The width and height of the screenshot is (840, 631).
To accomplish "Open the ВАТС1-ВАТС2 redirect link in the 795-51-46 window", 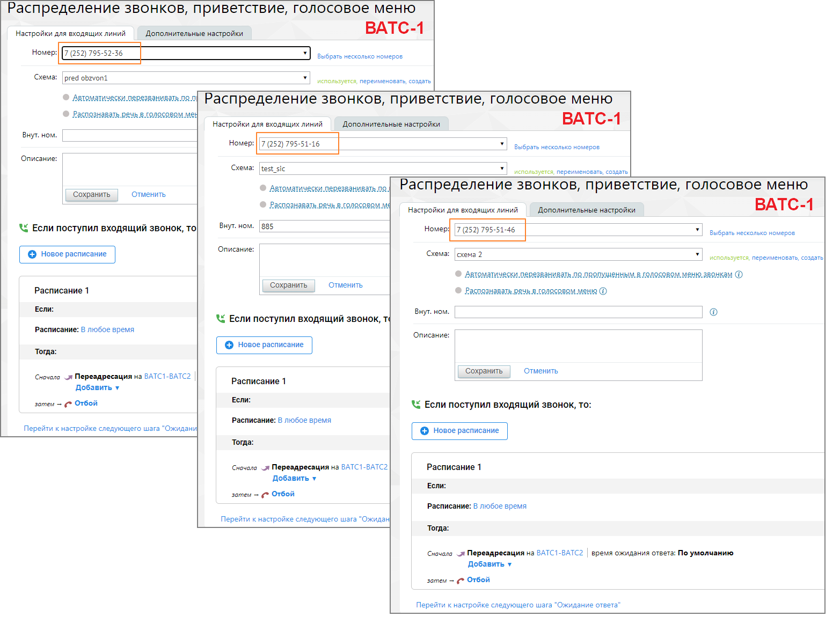I will point(560,553).
